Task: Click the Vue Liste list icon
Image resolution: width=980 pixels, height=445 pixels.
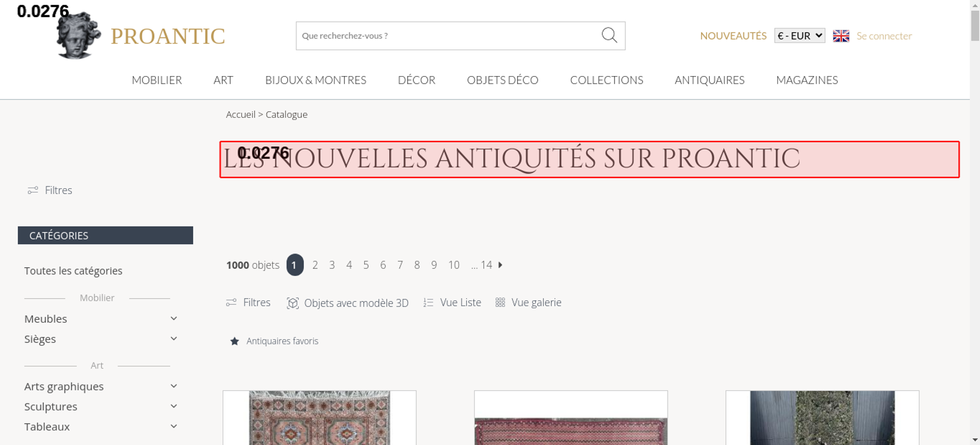Action: [428, 303]
